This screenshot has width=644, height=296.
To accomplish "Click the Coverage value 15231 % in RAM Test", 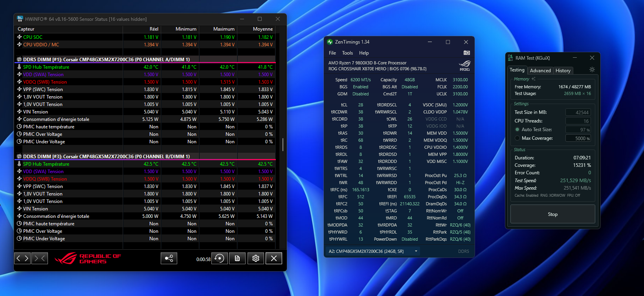I will point(582,165).
